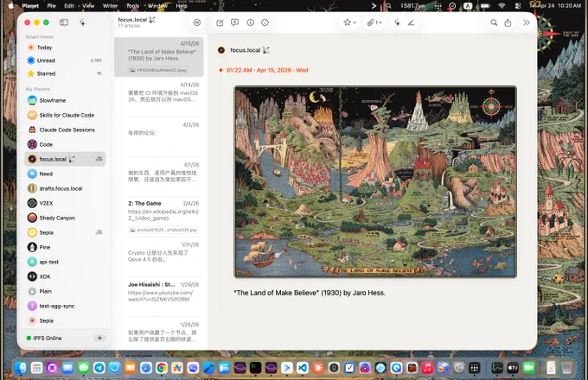The height and width of the screenshot is (380, 588).
Task: Open the article dated 4/2/26
Action: tap(159, 136)
